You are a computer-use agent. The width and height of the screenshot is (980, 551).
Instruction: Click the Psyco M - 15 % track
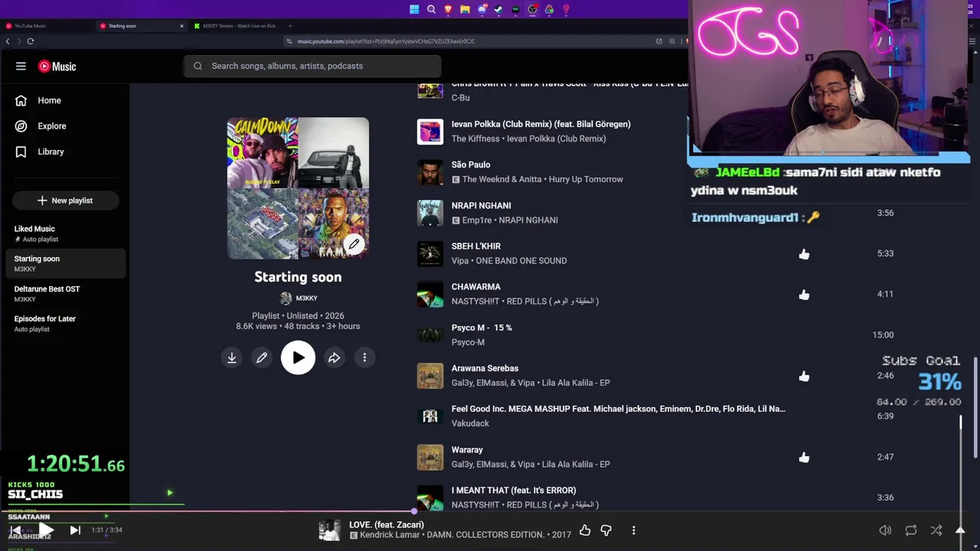tap(482, 328)
